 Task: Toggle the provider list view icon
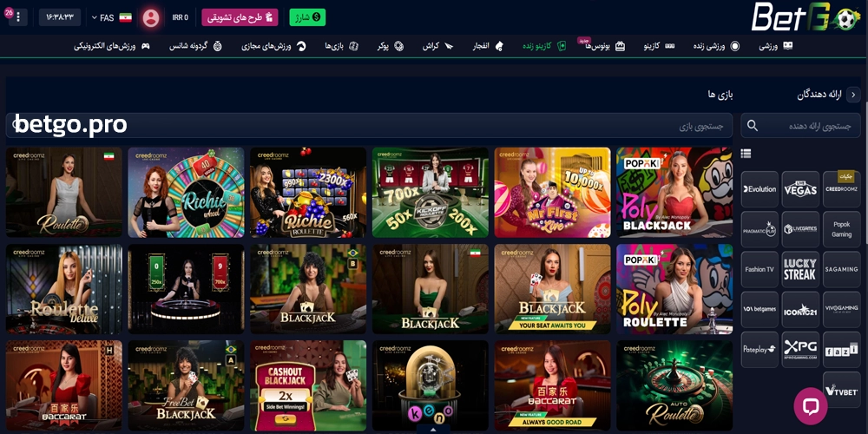746,154
